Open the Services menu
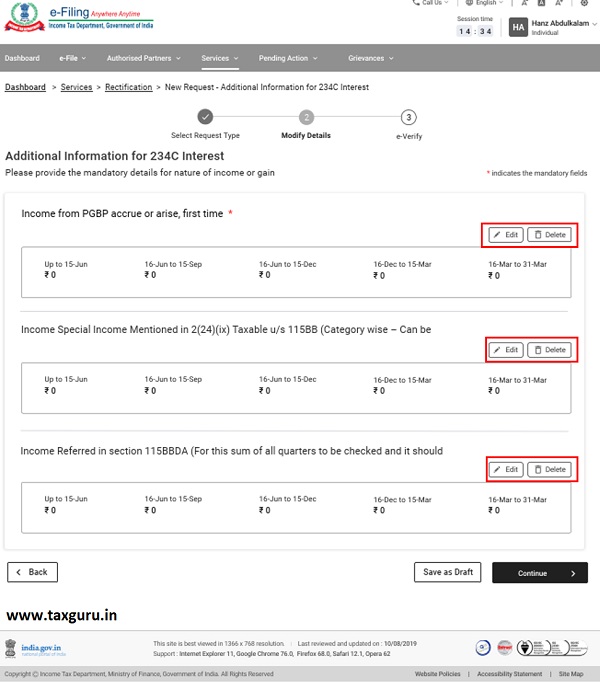Image resolution: width=600 pixels, height=682 pixels. coord(220,58)
